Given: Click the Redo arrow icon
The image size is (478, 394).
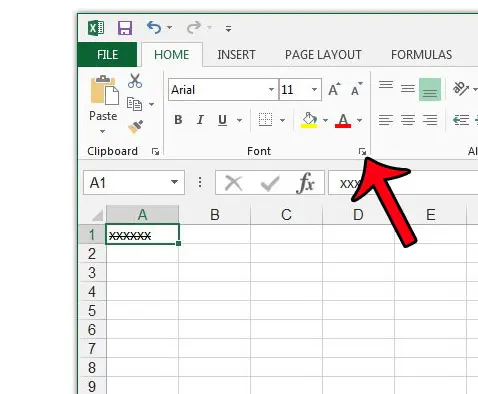Looking at the screenshot, I should point(194,28).
